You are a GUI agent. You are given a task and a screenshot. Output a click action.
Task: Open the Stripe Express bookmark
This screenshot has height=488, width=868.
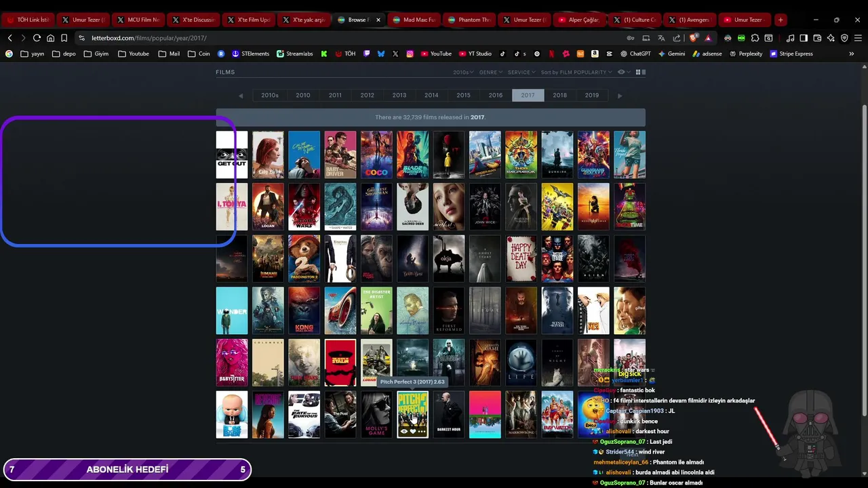coord(791,54)
